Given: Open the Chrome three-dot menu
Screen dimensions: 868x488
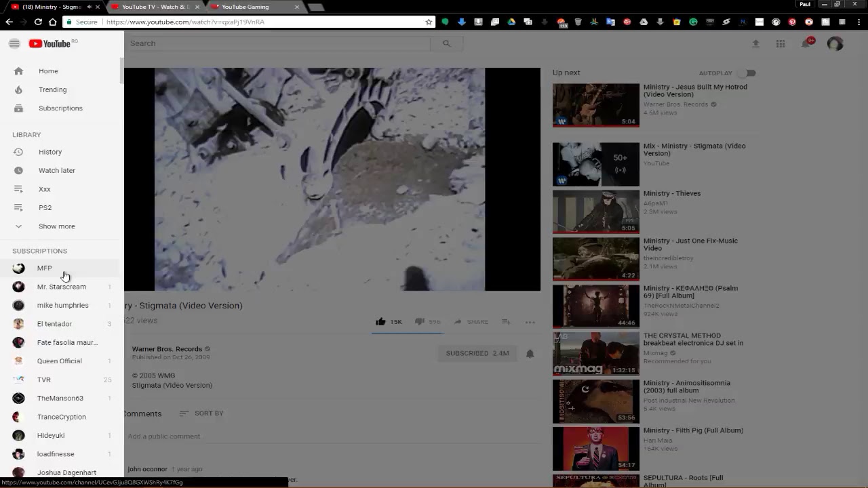Looking at the screenshot, I should pos(859,22).
